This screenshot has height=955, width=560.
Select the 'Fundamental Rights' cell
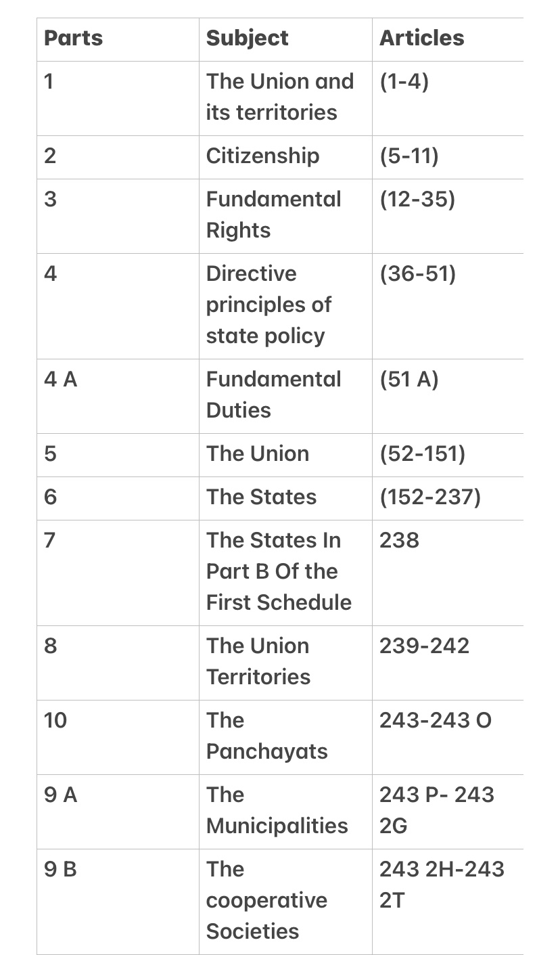coord(274,215)
